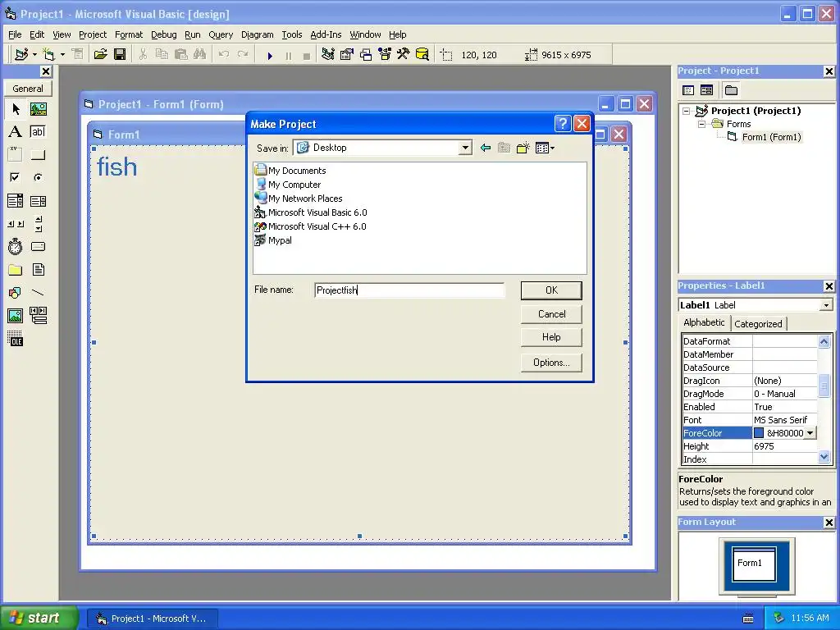Select the CheckBox tool in toolbox

[16, 177]
